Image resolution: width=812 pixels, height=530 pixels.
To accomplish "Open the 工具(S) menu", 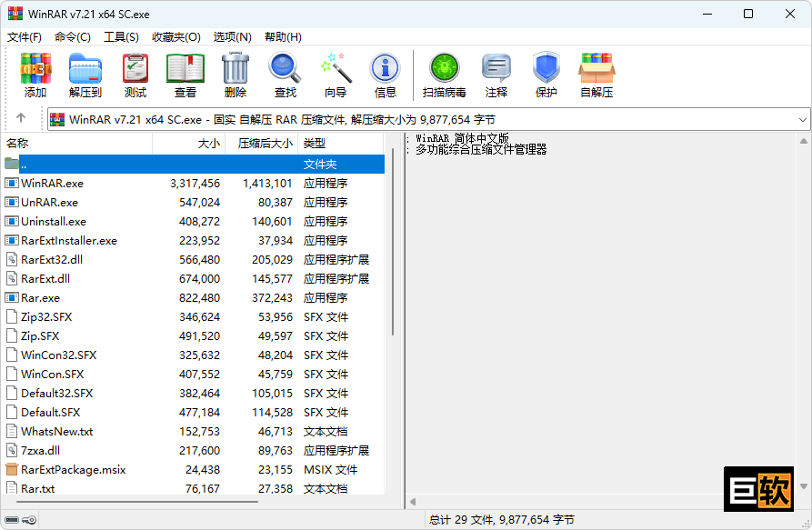I will point(121,36).
